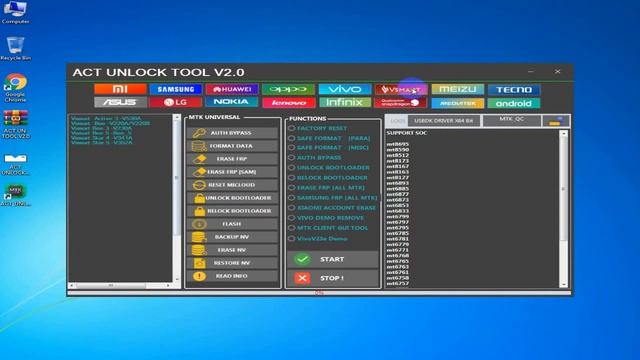640x360 pixels.
Task: Click the Erase FRP [SAM] button
Action: 232,172
